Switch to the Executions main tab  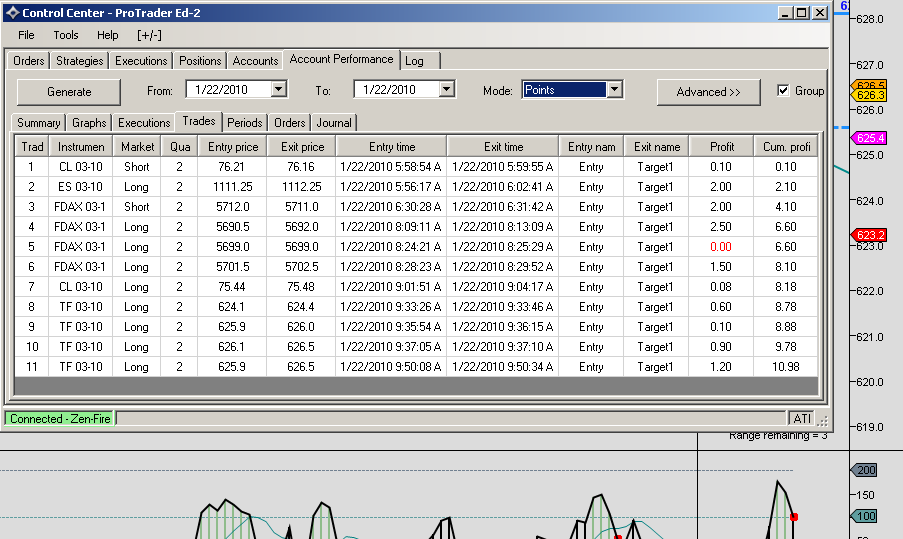(141, 60)
